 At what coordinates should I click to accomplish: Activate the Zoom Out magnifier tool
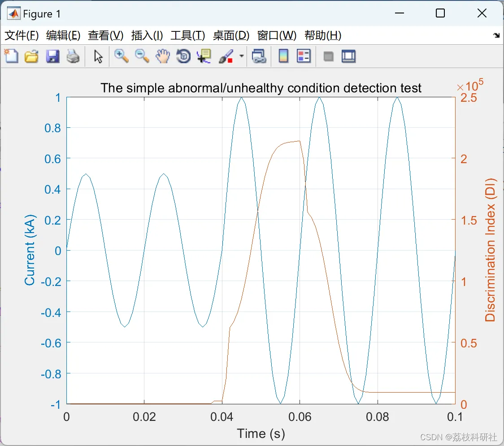click(142, 56)
